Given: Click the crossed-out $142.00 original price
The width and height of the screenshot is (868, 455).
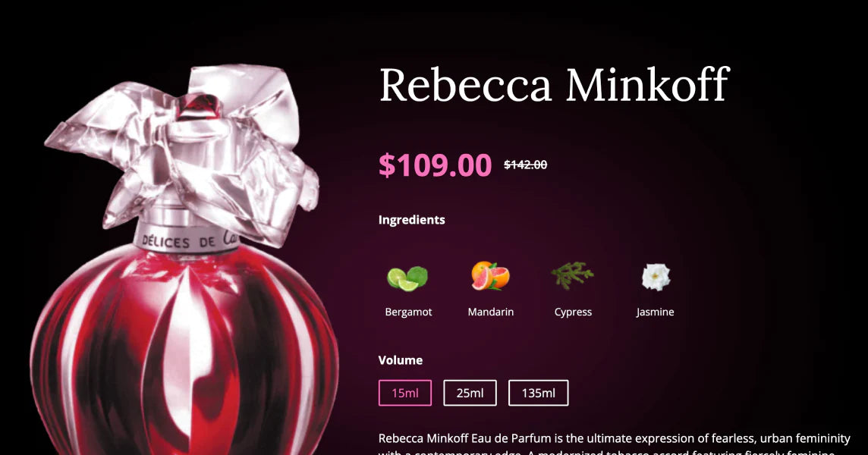Looking at the screenshot, I should click(x=525, y=165).
